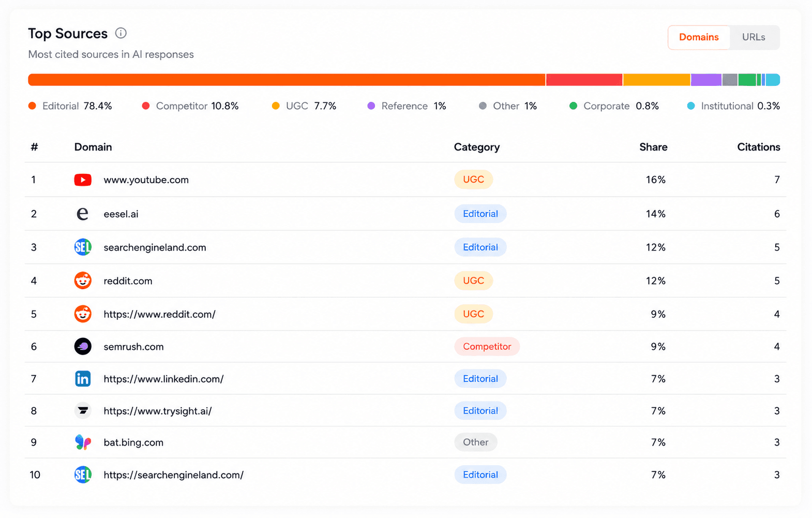Viewport: 812px width, 518px height.
Task: Open semrush.com domain link
Action: 133,347
